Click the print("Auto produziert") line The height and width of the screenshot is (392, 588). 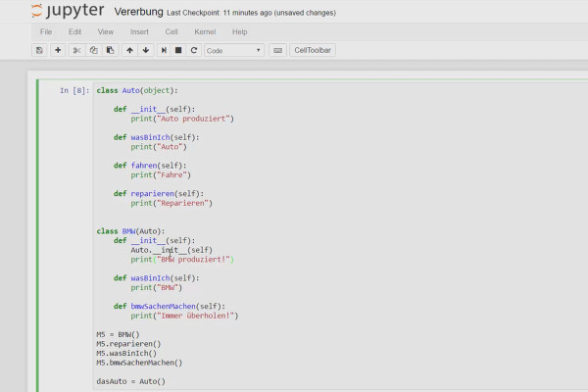pyautogui.click(x=182, y=119)
